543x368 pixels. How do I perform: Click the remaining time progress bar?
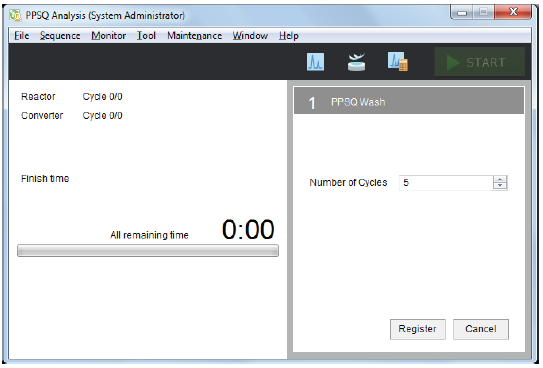tap(148, 250)
